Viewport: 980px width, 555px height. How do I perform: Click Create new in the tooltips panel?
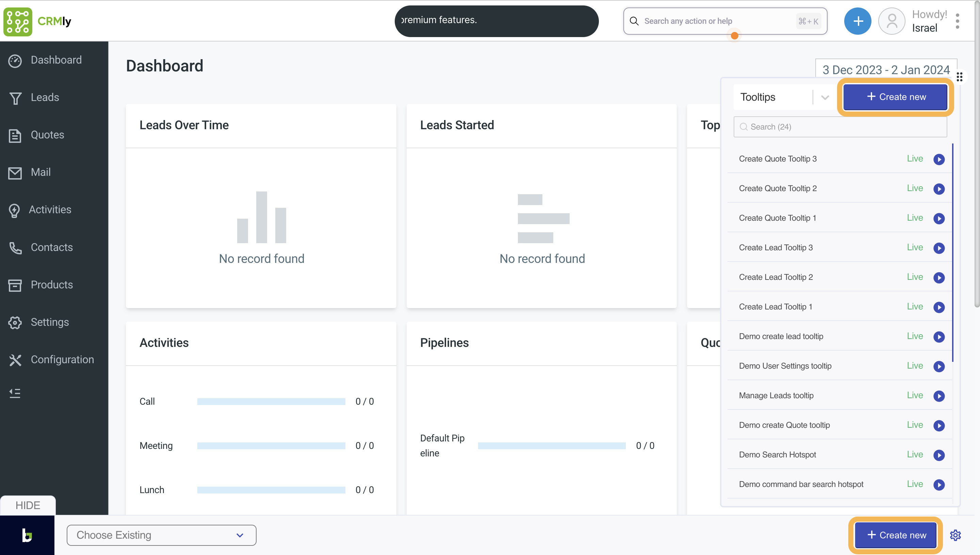[x=895, y=97]
